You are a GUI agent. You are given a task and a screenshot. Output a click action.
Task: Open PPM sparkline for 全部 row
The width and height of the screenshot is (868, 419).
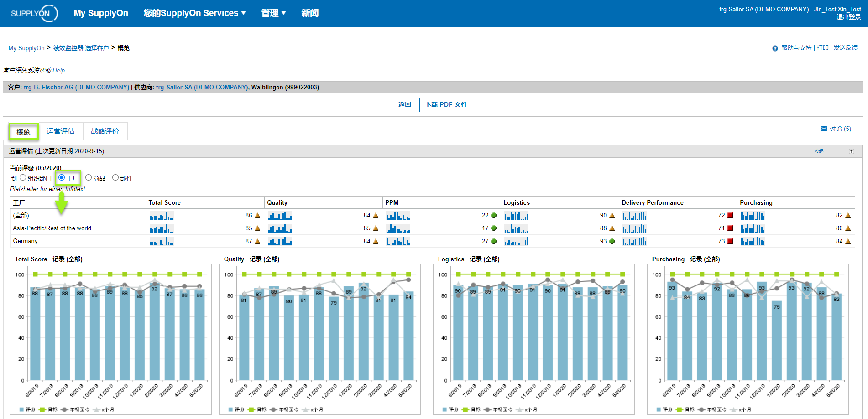tap(398, 216)
